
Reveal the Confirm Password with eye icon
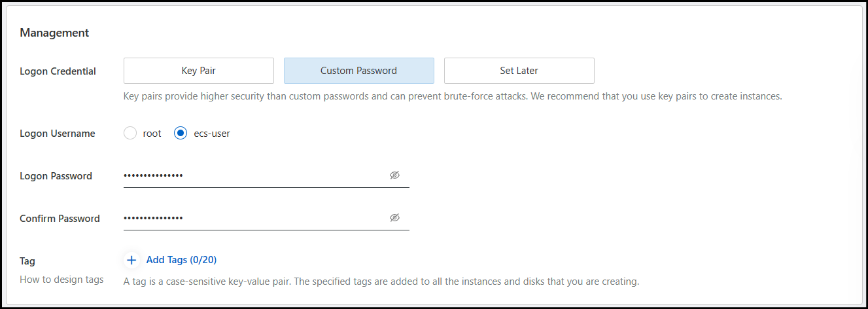coord(394,218)
